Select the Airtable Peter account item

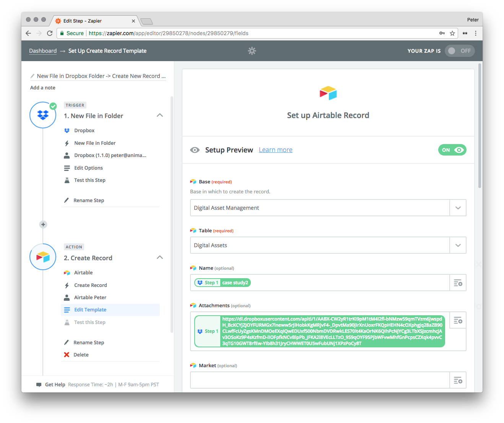(x=90, y=297)
